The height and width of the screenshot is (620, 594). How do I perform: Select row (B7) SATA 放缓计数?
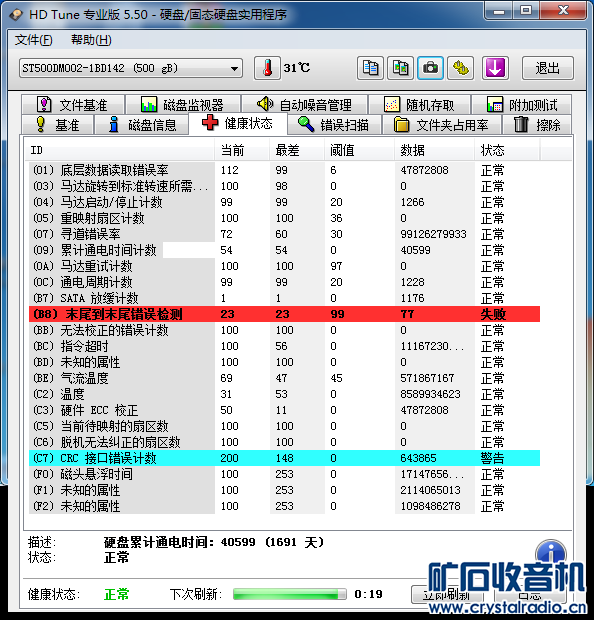(x=284, y=298)
